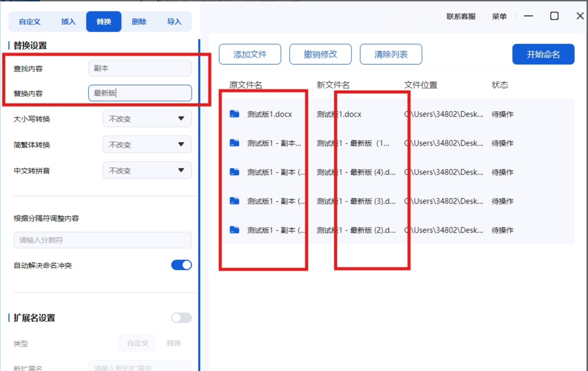Open 中文转拼音 dropdown list

[x=147, y=170]
